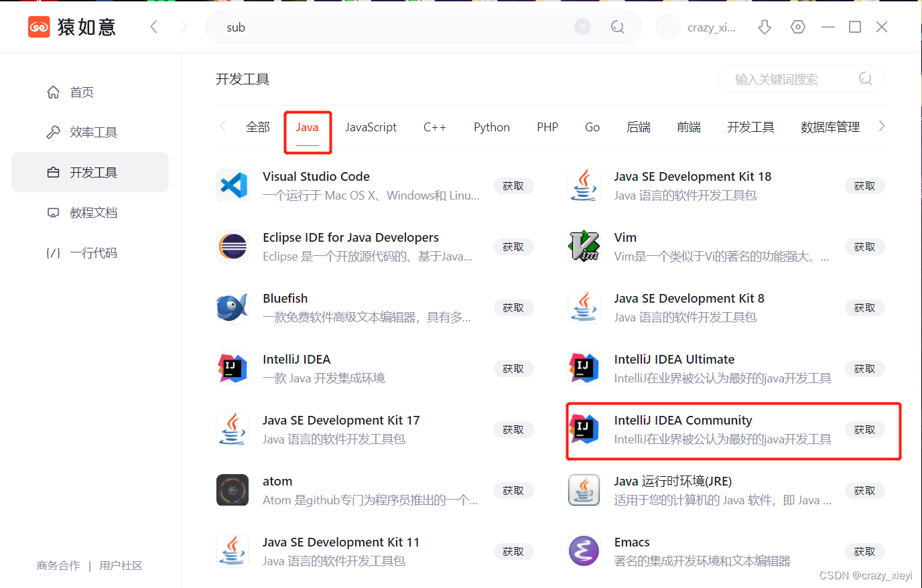Get atom with 获取
This screenshot has height=588, width=922.
513,490
